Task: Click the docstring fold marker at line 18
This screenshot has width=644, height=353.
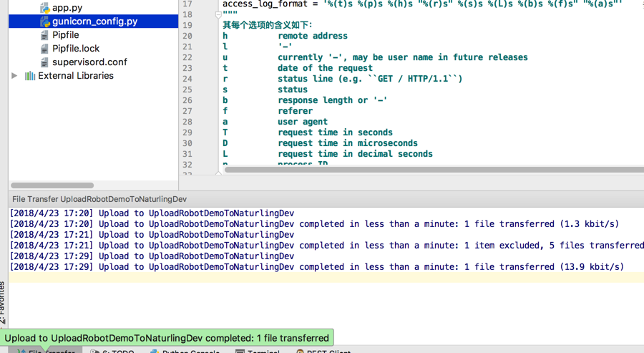Action: point(218,15)
